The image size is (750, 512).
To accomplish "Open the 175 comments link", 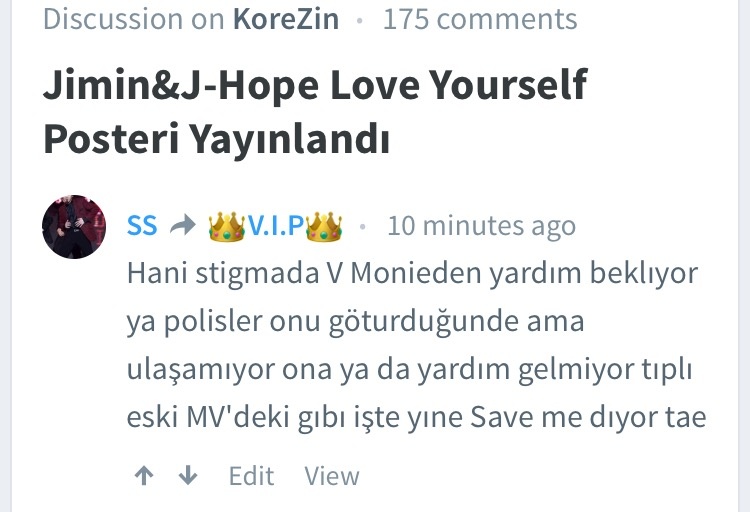I will click(480, 19).
